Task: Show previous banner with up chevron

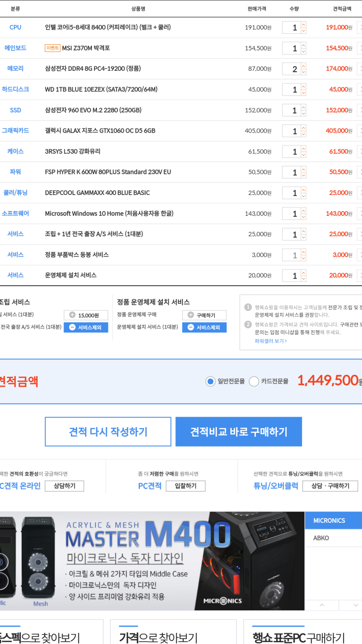Action: tap(322, 605)
